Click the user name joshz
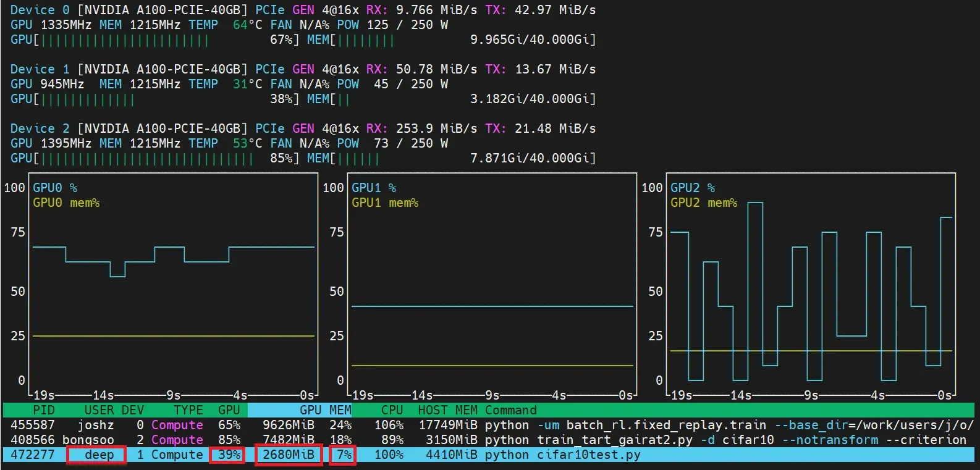 pos(96,425)
